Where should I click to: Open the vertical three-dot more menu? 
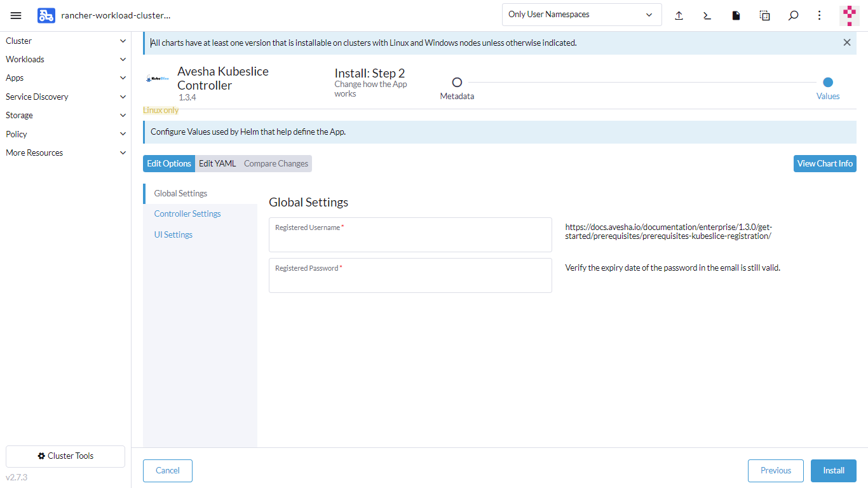pos(820,15)
